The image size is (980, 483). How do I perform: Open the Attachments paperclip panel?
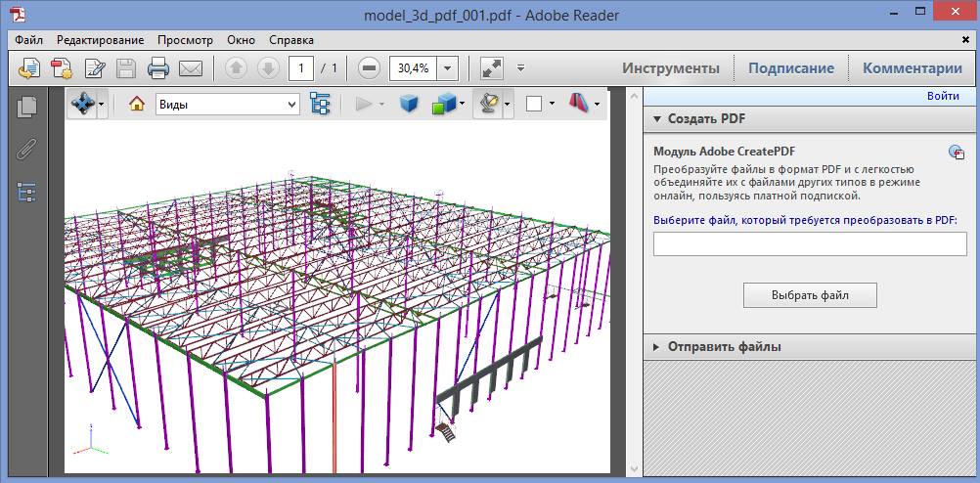coord(27,150)
